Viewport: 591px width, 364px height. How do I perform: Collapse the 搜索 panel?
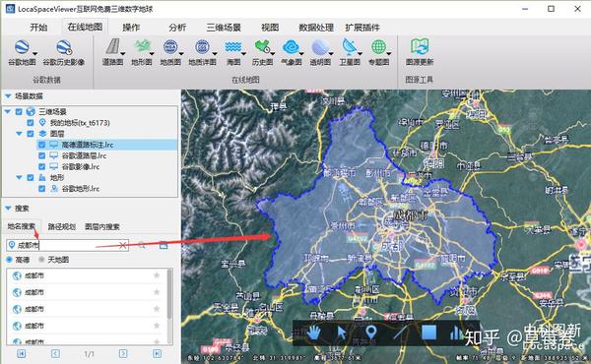8,209
